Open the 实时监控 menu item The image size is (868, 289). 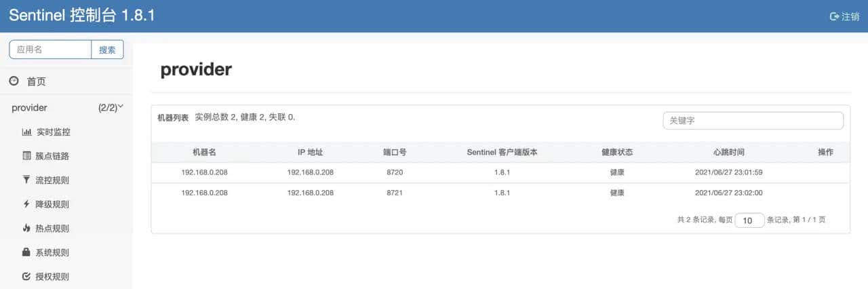pos(53,132)
